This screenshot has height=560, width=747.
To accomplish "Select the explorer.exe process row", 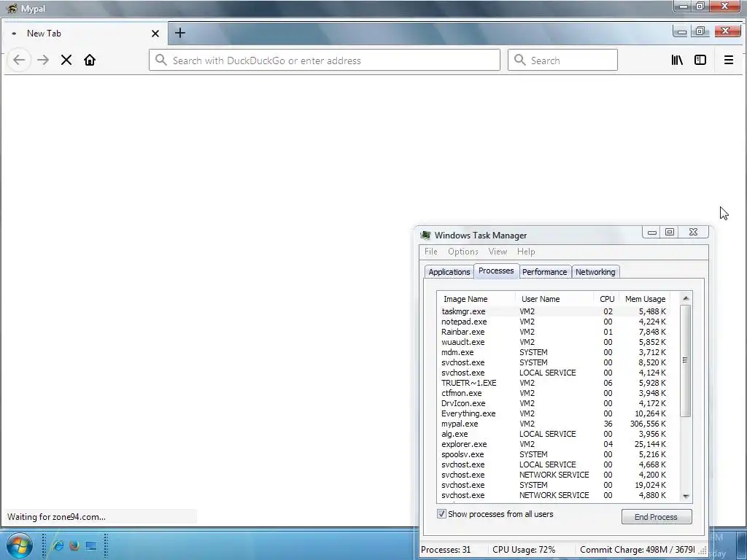I will [554, 444].
